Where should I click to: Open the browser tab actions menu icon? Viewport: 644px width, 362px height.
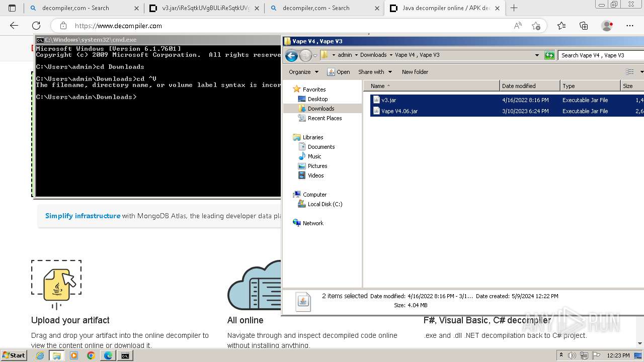point(12,8)
